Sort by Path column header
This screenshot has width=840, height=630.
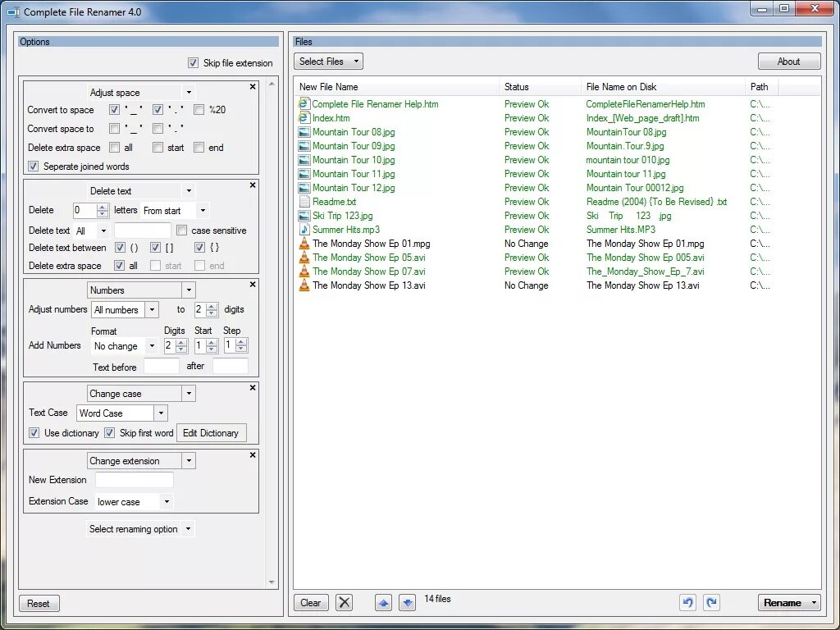(762, 87)
